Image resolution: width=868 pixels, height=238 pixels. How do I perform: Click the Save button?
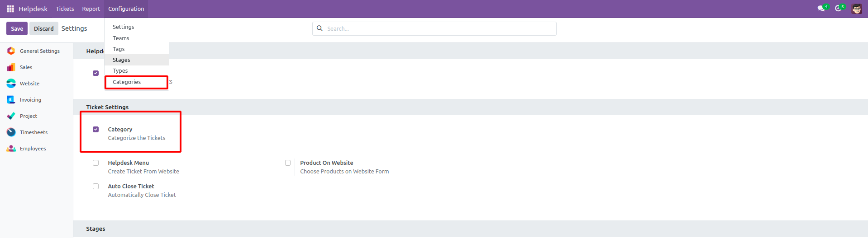click(x=17, y=28)
